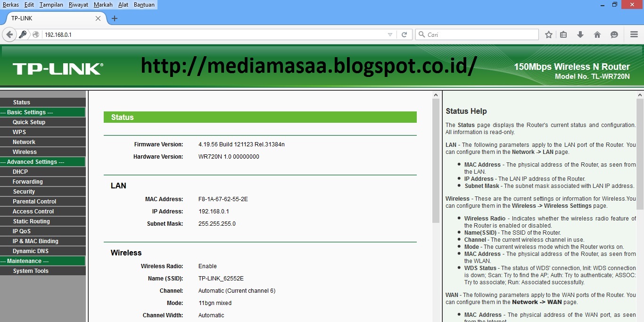644x322 pixels.
Task: Click the MAC address F8-1A-67-62-55-2E
Action: (x=223, y=199)
